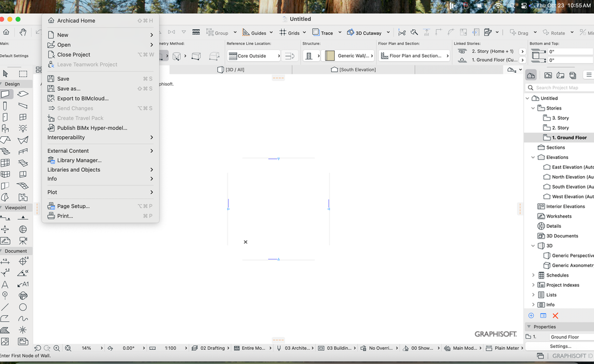The image size is (594, 364).
Task: Select the Wall tool in Design
Action: click(5, 94)
